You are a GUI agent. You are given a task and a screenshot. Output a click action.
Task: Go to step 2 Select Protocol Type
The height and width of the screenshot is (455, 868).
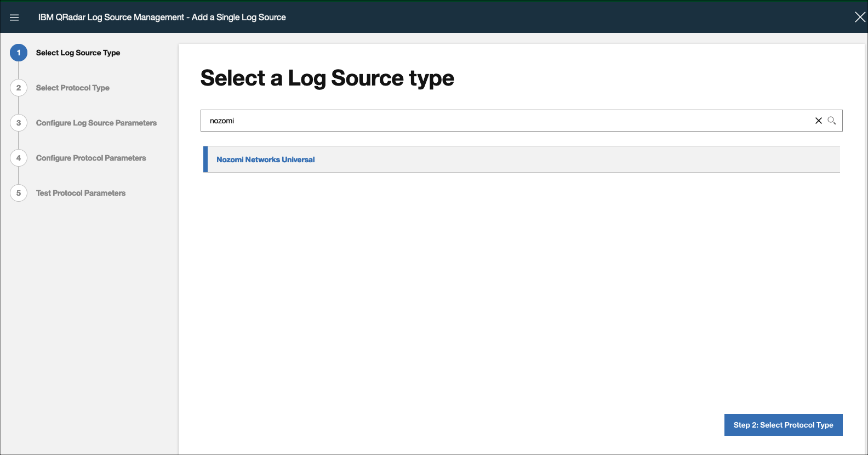pos(73,88)
